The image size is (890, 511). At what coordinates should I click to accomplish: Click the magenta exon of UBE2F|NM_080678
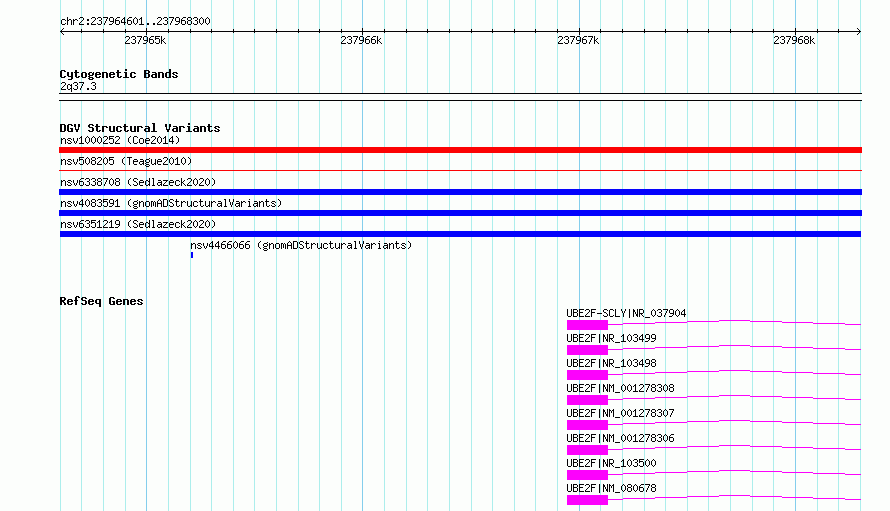[587, 500]
